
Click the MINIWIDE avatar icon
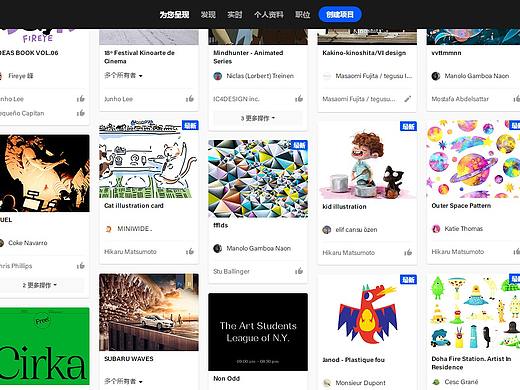click(108, 229)
